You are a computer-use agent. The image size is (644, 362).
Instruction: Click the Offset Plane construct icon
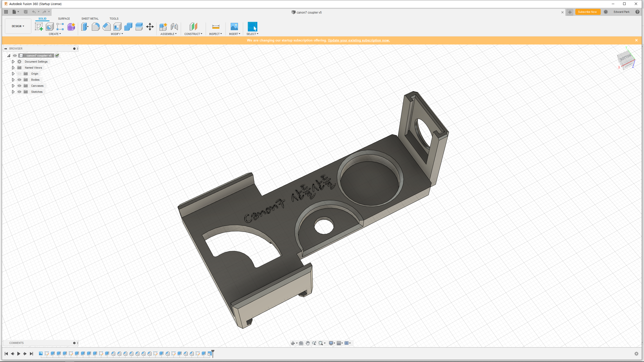(193, 27)
